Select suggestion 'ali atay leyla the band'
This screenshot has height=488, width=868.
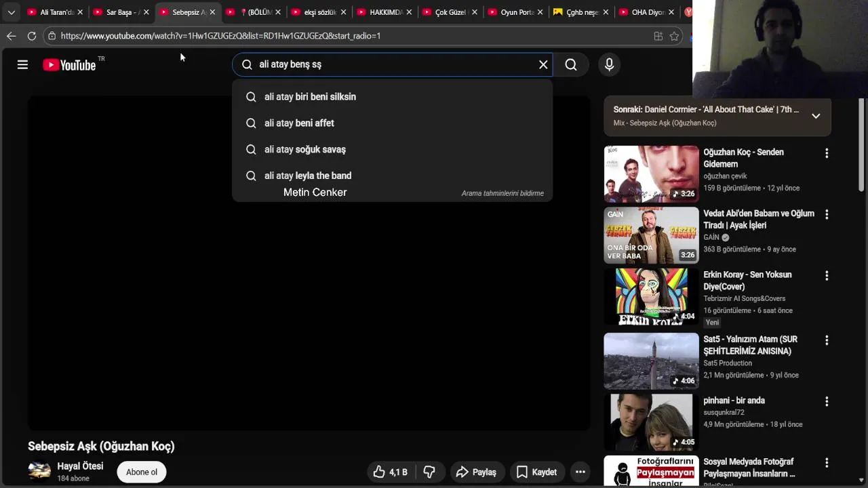(x=392, y=176)
